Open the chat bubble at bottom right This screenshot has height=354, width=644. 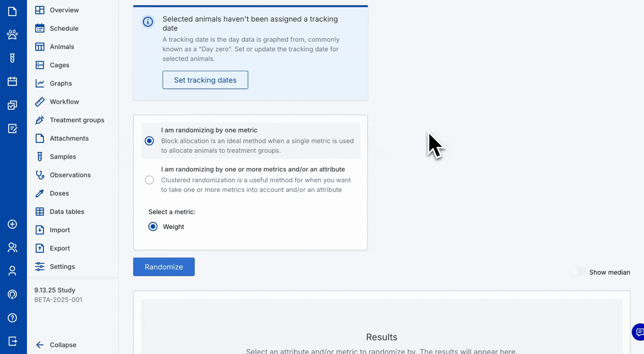(x=639, y=332)
